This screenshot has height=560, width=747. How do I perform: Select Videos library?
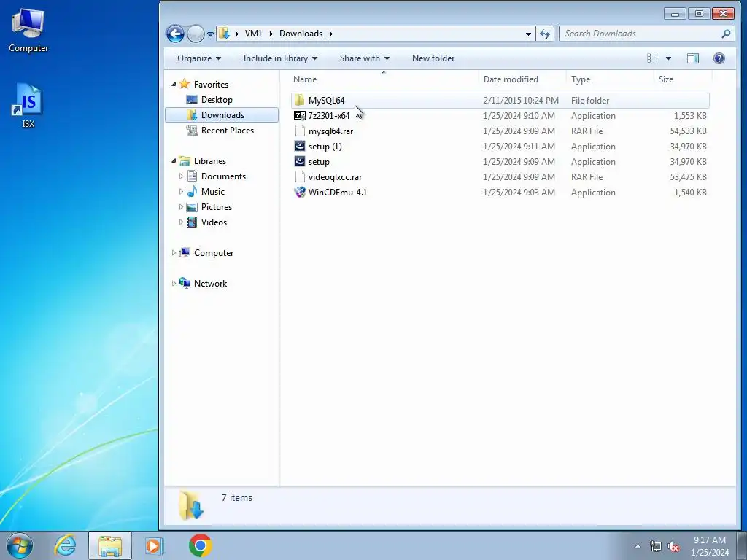tap(214, 222)
